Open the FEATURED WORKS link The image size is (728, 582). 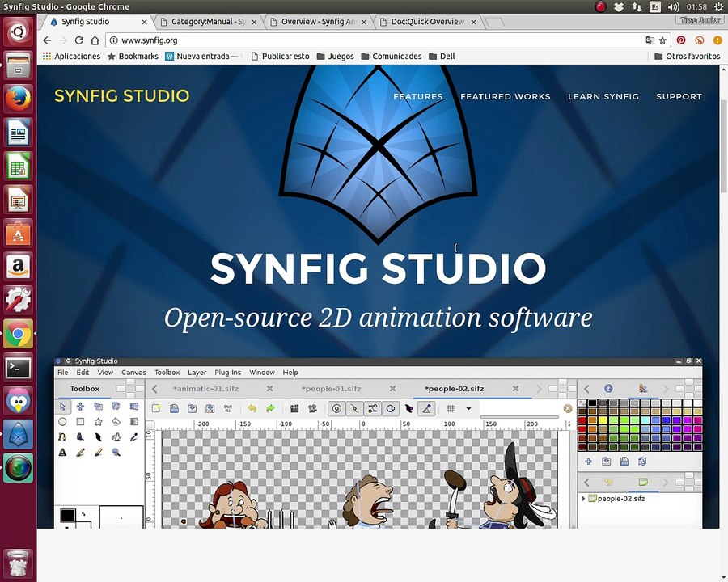pyautogui.click(x=505, y=96)
